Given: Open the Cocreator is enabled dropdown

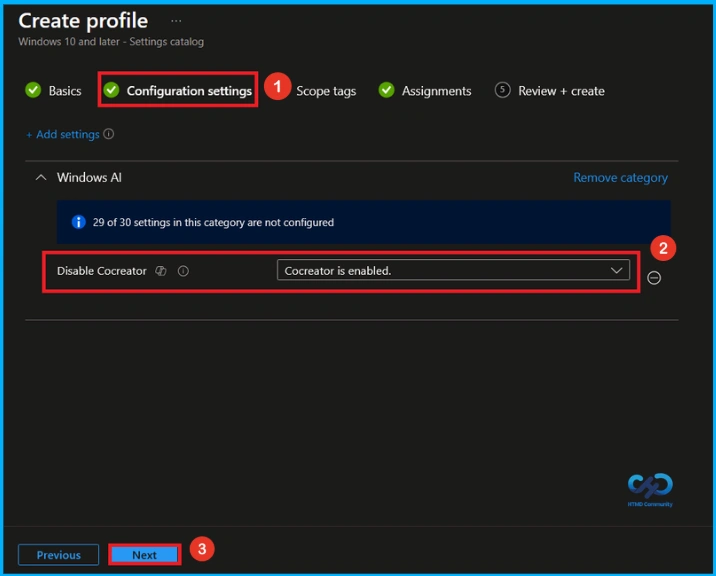Looking at the screenshot, I should (453, 270).
